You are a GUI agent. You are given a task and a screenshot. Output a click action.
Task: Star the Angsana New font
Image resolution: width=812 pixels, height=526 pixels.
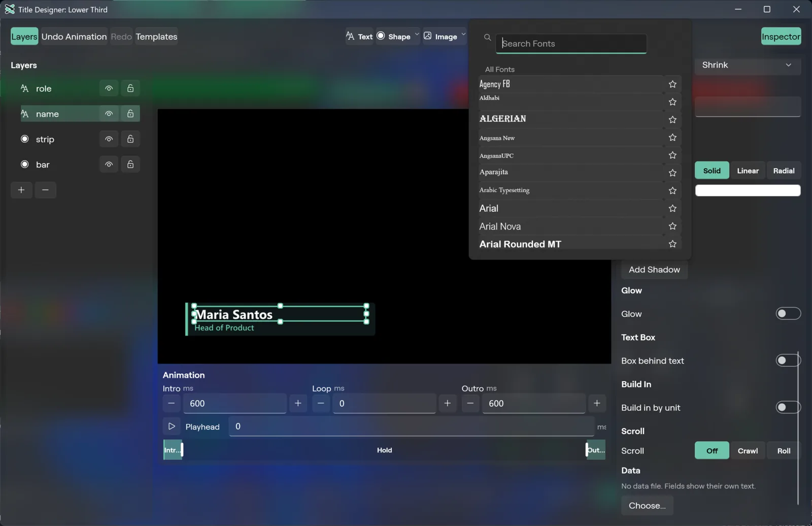click(x=672, y=138)
